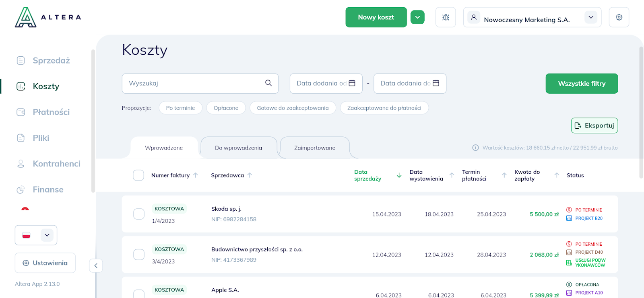Click the main page vertical scrollbar

(x=641, y=113)
